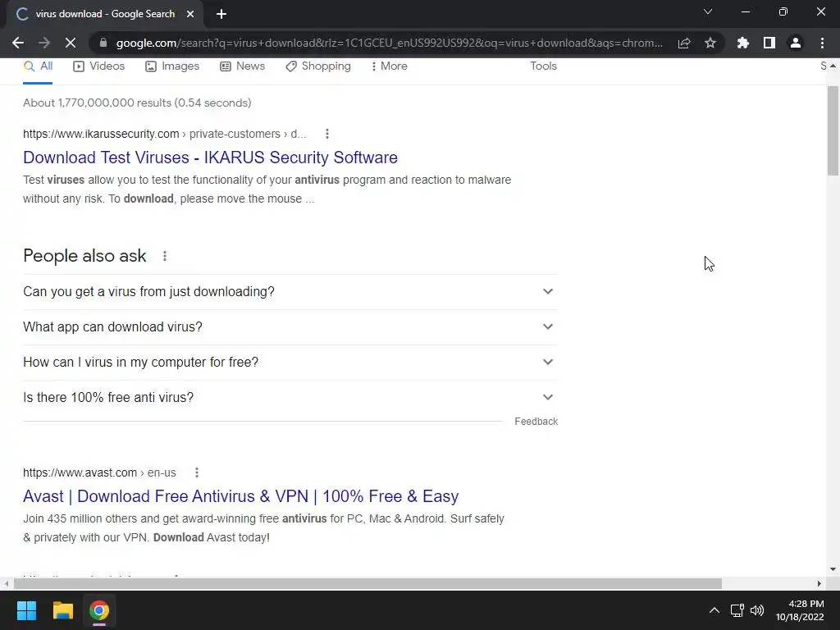Image resolution: width=840 pixels, height=630 pixels.
Task: Click the address bar URL
Action: pos(390,43)
